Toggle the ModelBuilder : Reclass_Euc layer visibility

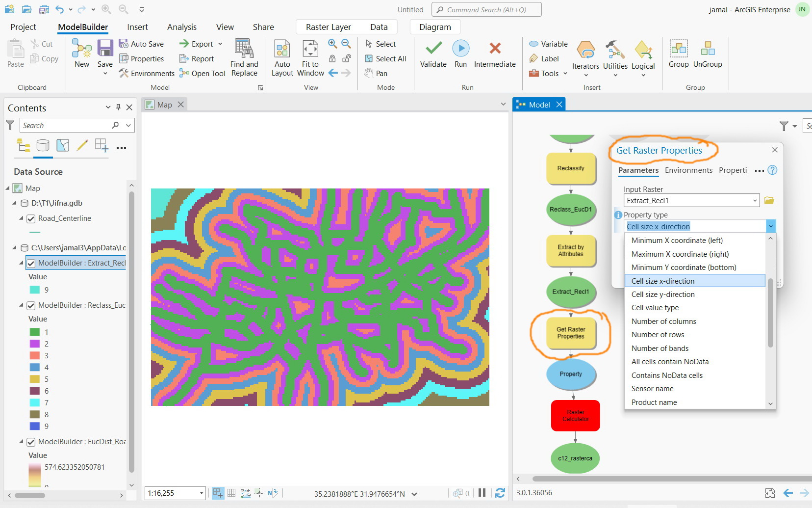(31, 305)
